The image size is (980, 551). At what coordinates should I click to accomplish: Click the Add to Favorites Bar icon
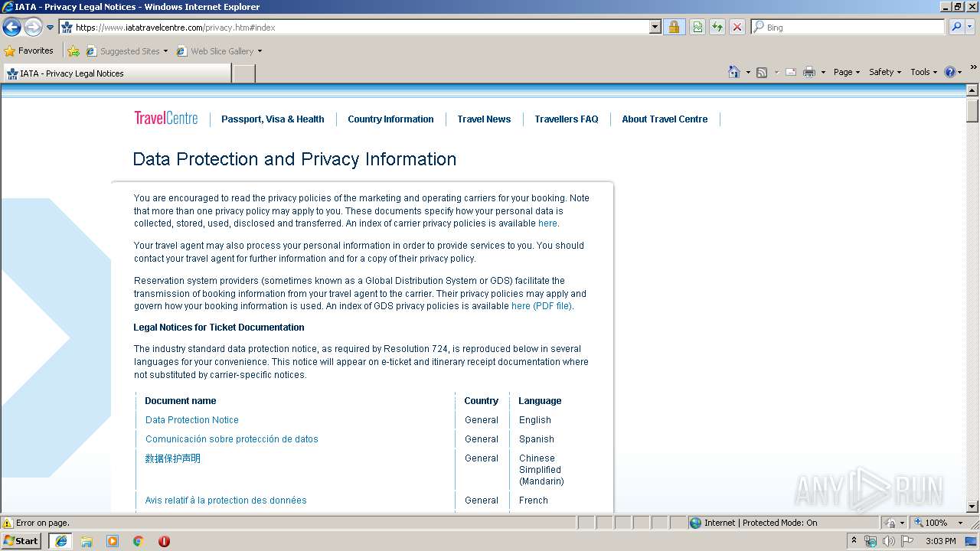pyautogui.click(x=73, y=51)
